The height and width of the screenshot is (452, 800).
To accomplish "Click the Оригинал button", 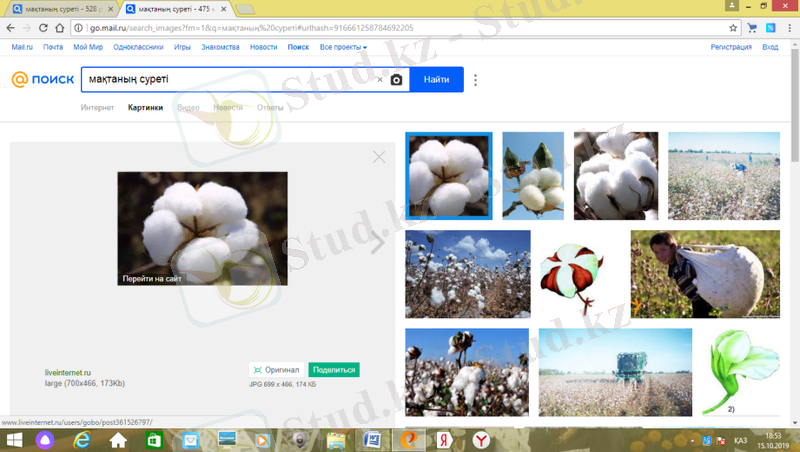I will tap(276, 369).
